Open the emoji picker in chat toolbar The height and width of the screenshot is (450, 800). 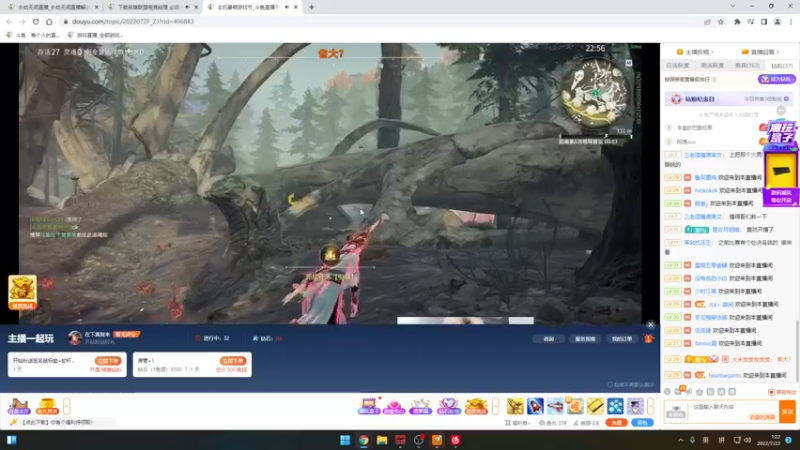(667, 391)
